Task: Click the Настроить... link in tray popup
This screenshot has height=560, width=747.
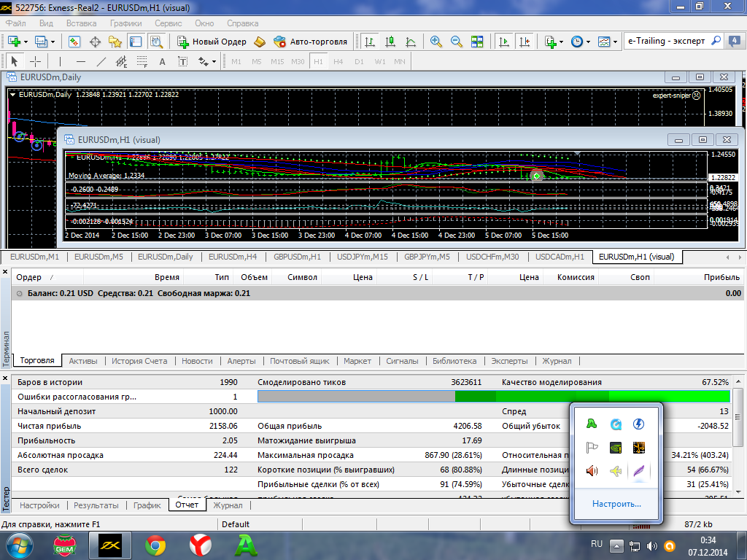Action: (x=616, y=504)
